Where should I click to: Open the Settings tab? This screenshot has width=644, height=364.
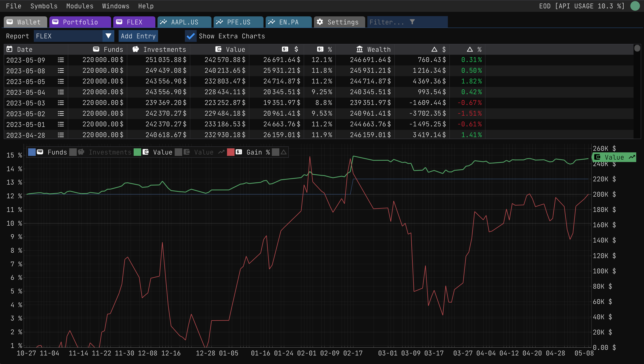339,22
